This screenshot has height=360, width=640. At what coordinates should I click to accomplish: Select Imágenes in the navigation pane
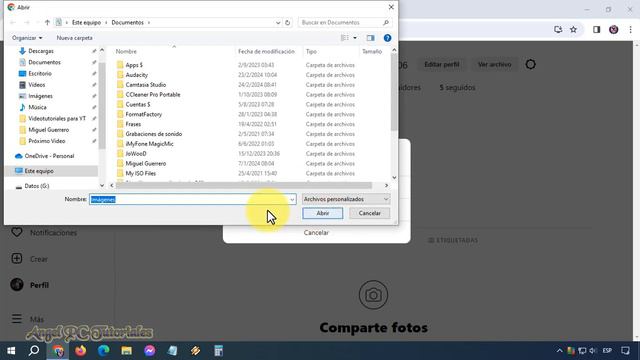pos(40,96)
